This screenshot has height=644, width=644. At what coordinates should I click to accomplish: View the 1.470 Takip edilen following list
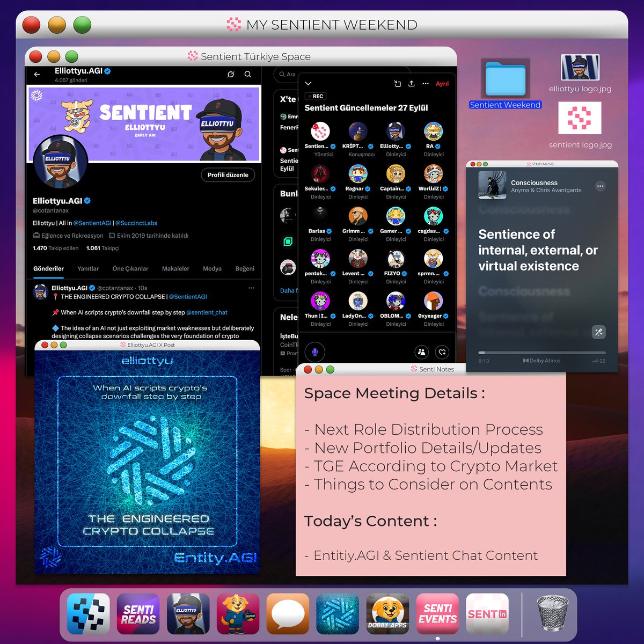[55, 248]
